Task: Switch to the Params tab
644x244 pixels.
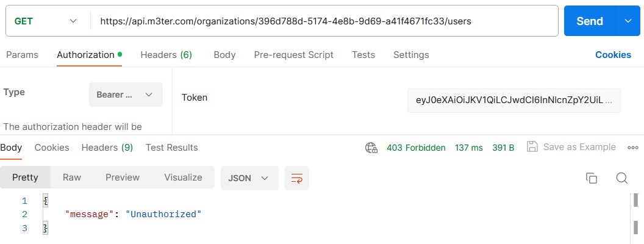Action: pos(22,55)
